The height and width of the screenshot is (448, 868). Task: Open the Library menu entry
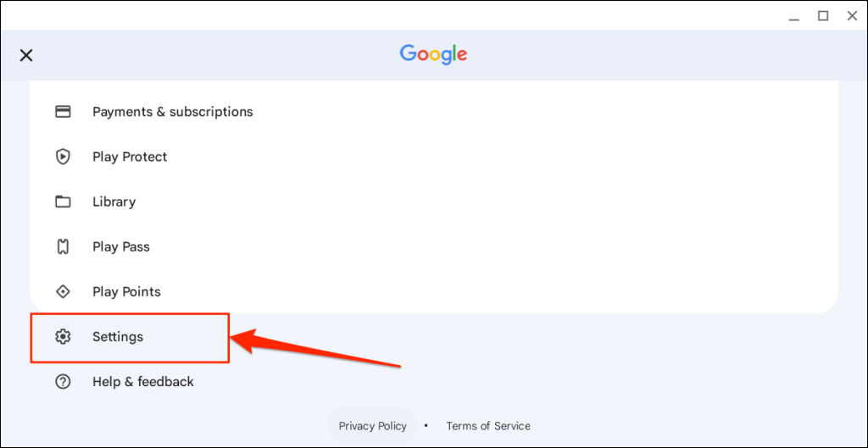[114, 202]
